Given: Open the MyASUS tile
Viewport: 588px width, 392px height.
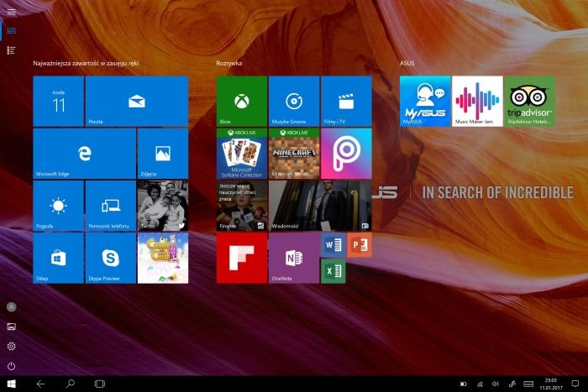Looking at the screenshot, I should pos(425,102).
